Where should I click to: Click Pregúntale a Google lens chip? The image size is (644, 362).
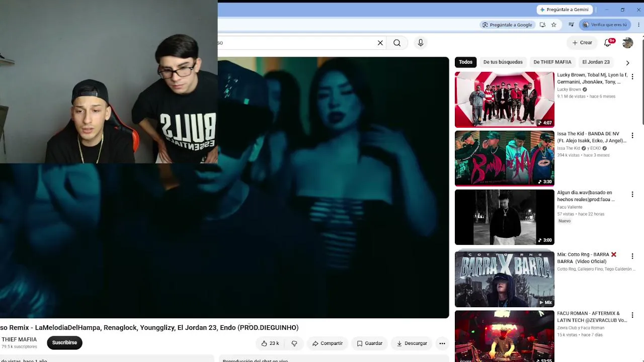[507, 25]
